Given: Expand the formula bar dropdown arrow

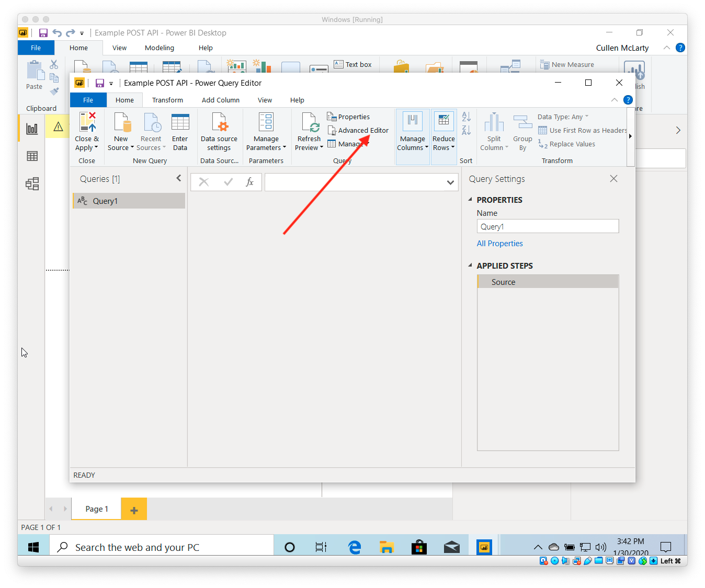Looking at the screenshot, I should coord(450,182).
